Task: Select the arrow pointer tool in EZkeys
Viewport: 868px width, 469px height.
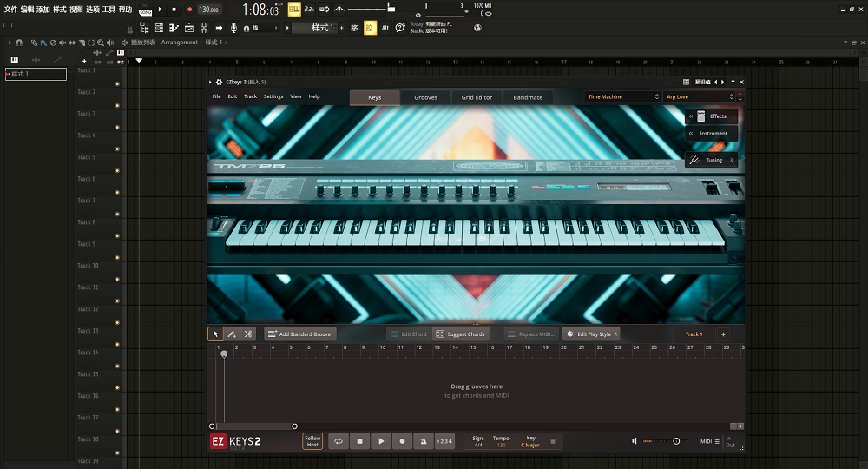Action: 215,334
